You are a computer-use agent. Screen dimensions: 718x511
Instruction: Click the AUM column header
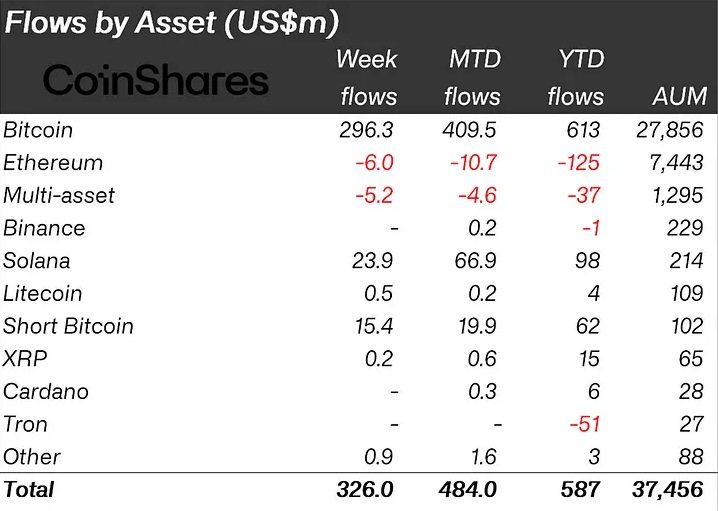click(680, 96)
